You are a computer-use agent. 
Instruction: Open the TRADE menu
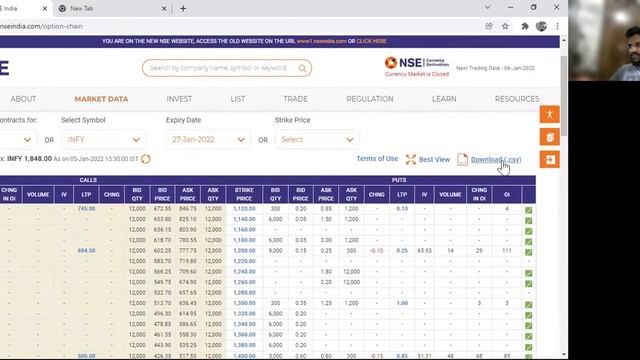(x=296, y=99)
